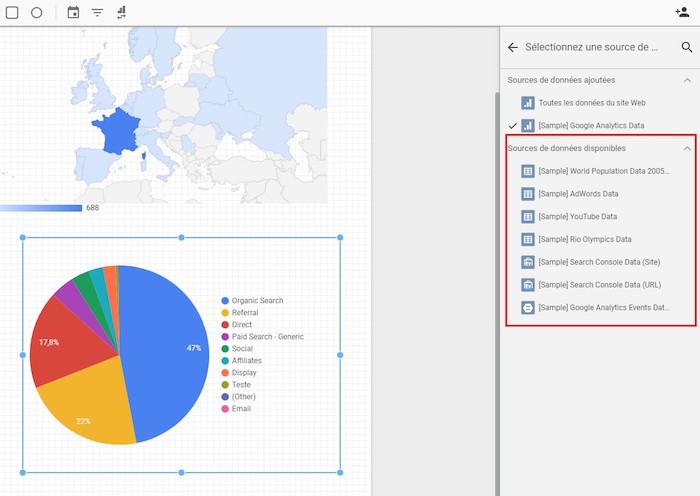The height and width of the screenshot is (496, 700).
Task: Select checked [Sample] Google Analytics Data source
Action: 590,126
